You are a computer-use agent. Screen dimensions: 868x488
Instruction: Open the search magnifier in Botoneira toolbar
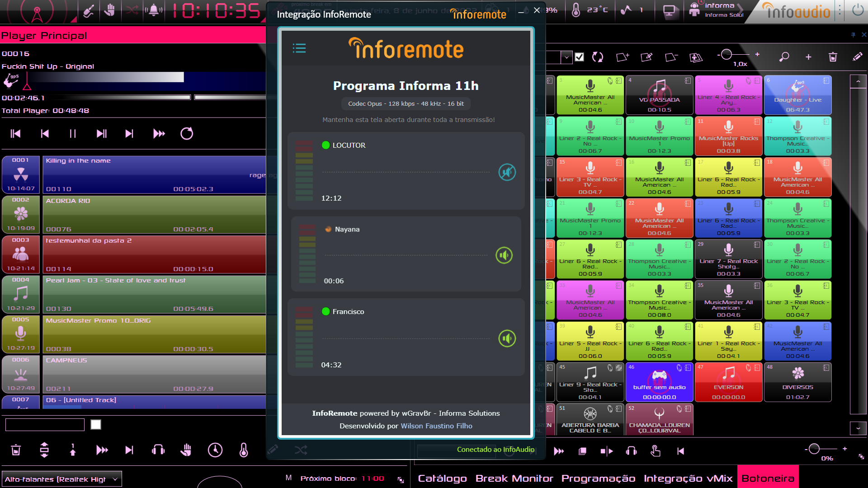(x=784, y=57)
